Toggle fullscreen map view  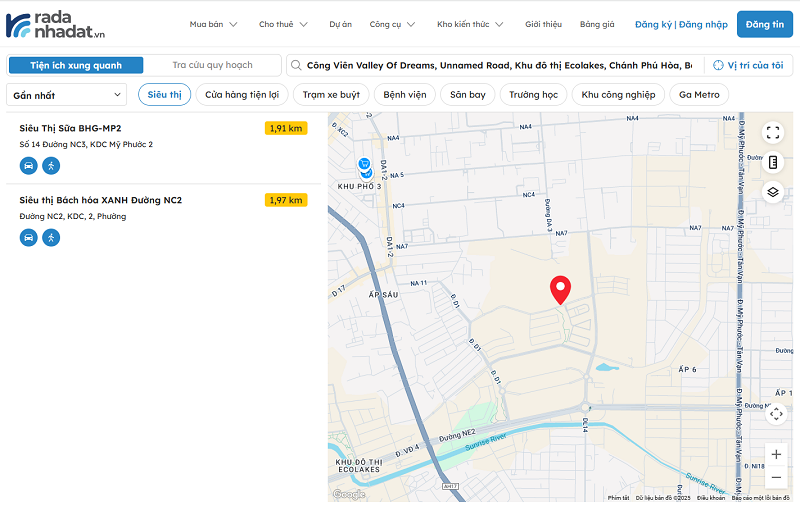tap(773, 132)
